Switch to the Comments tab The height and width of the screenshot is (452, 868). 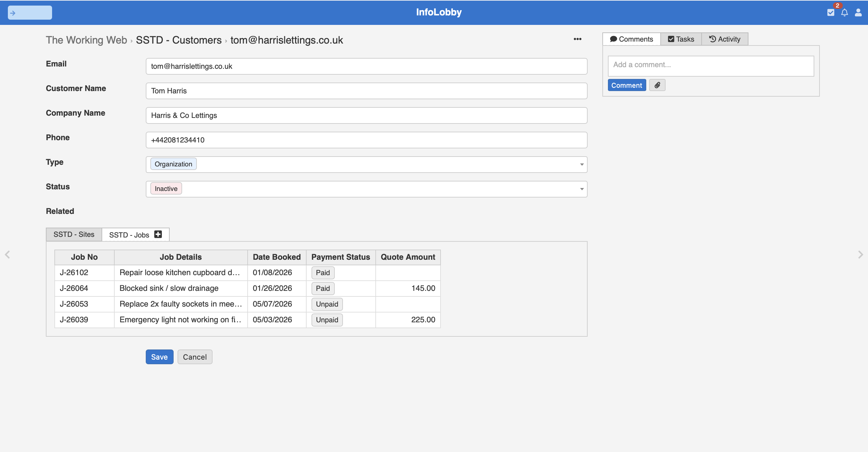(632, 39)
